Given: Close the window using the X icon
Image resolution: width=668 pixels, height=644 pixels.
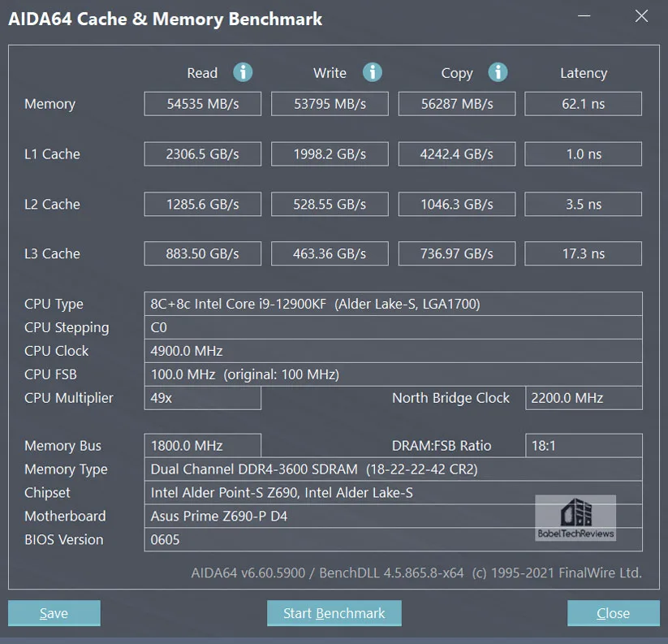Looking at the screenshot, I should click(641, 16).
